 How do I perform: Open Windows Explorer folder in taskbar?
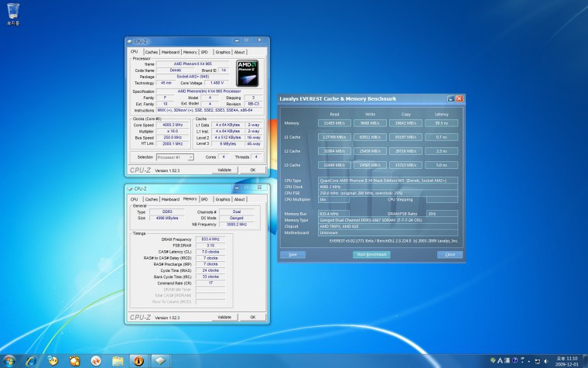[x=118, y=361]
